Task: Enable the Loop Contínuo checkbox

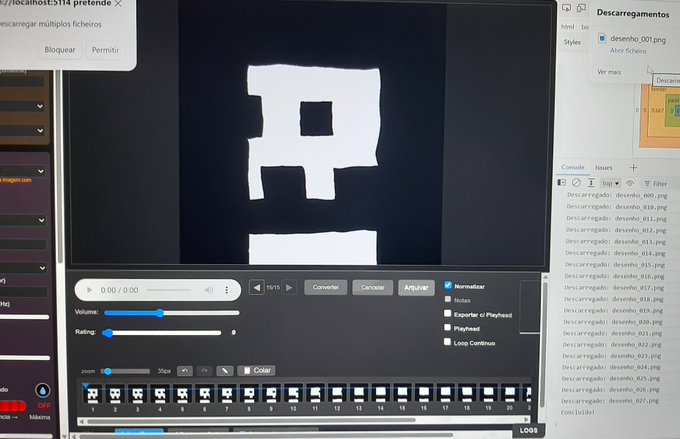Action: [x=447, y=341]
